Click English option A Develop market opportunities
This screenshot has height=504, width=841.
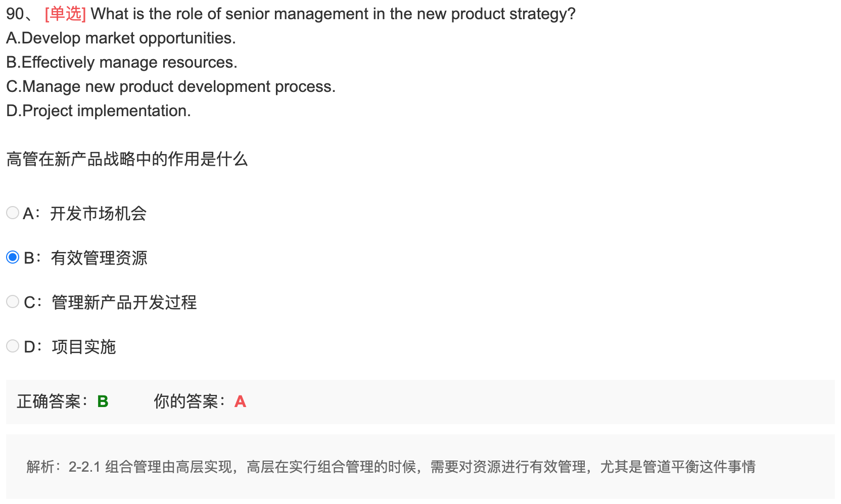tap(121, 38)
